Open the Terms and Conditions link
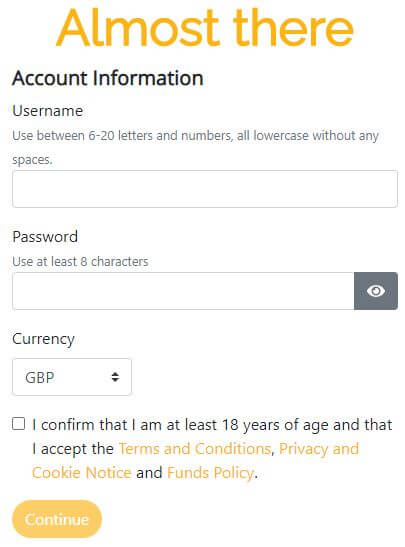Image resolution: width=405 pixels, height=547 pixels. pyautogui.click(x=195, y=449)
